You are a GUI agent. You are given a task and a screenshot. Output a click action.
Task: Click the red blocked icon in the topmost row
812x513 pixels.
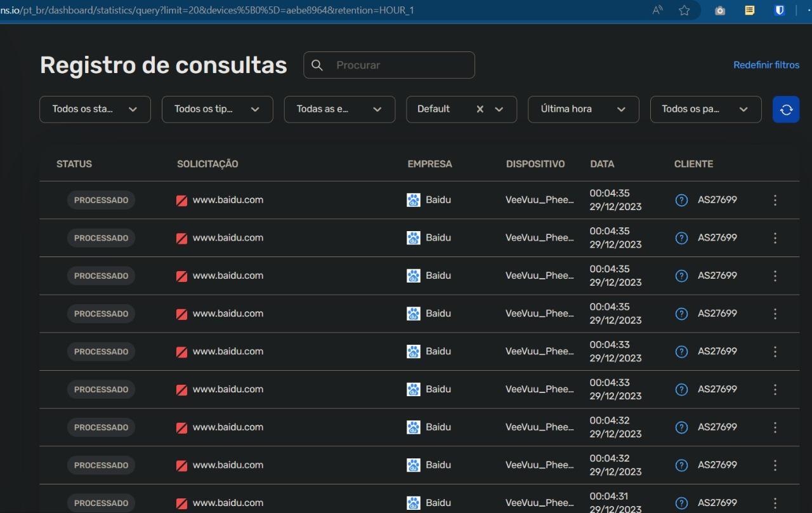181,201
